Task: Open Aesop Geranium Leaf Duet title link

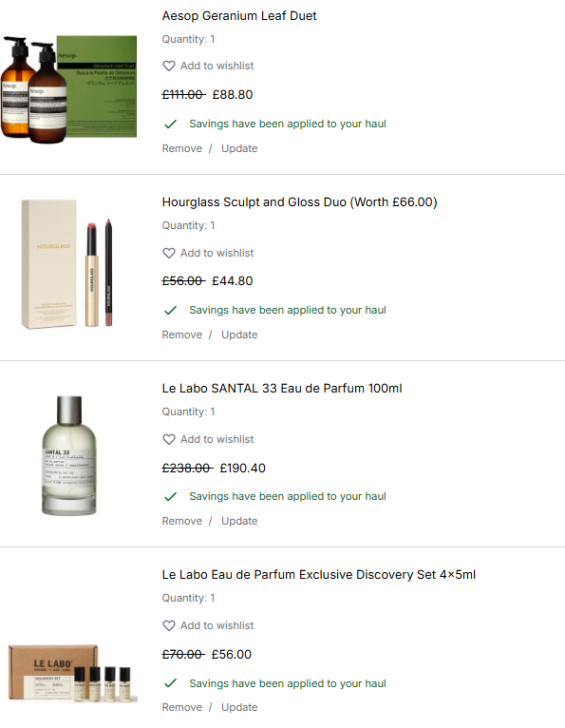Action: [x=239, y=16]
